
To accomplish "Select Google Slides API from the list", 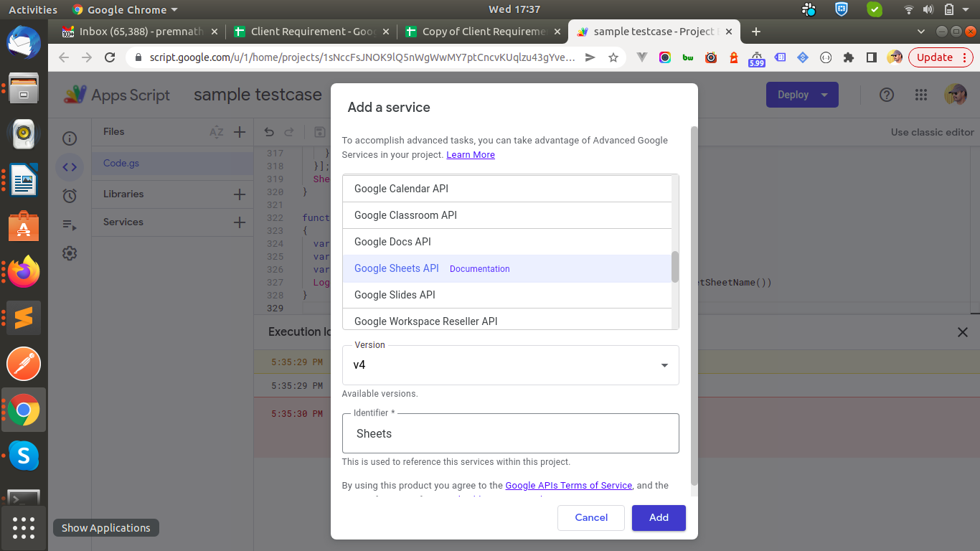I will (x=507, y=295).
